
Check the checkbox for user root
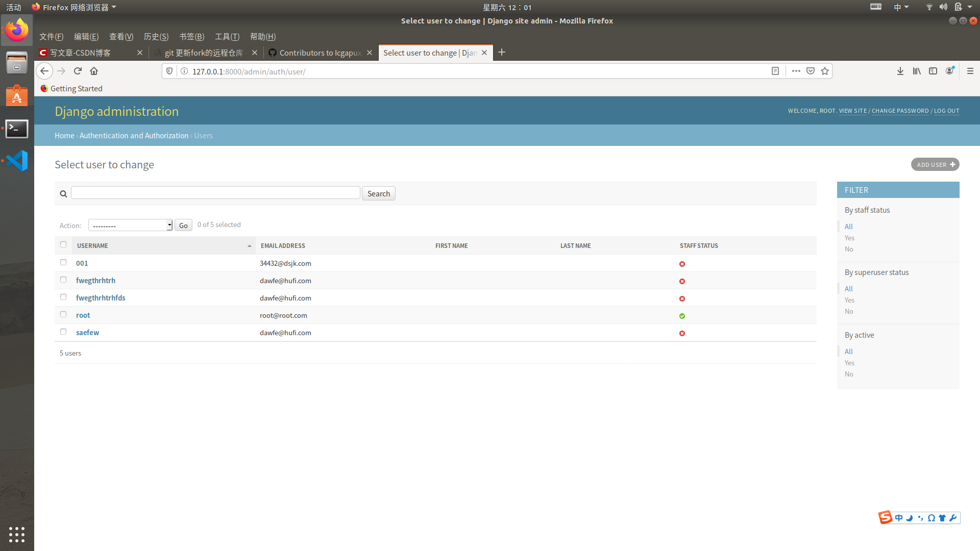[63, 314]
